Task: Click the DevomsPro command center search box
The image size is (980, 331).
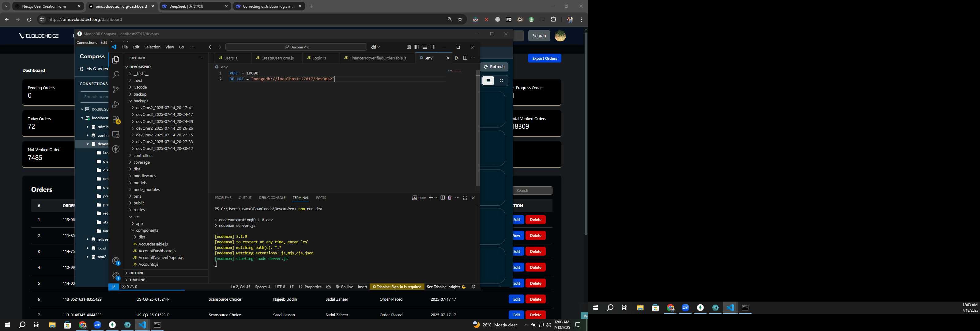Action: pyautogui.click(x=296, y=47)
